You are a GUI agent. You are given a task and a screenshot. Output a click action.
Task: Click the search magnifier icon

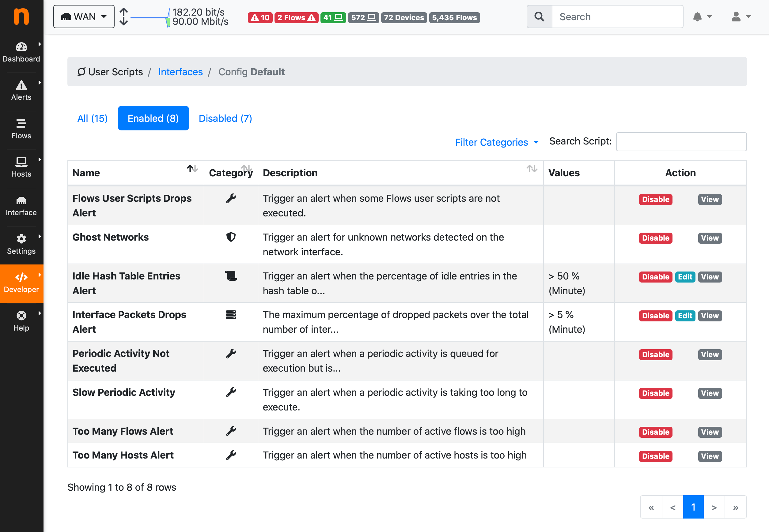539,17
